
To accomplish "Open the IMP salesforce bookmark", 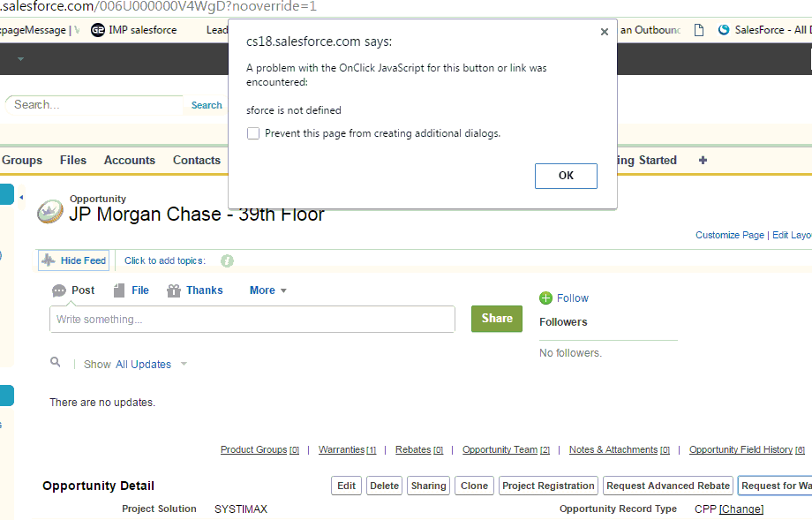I will point(134,30).
